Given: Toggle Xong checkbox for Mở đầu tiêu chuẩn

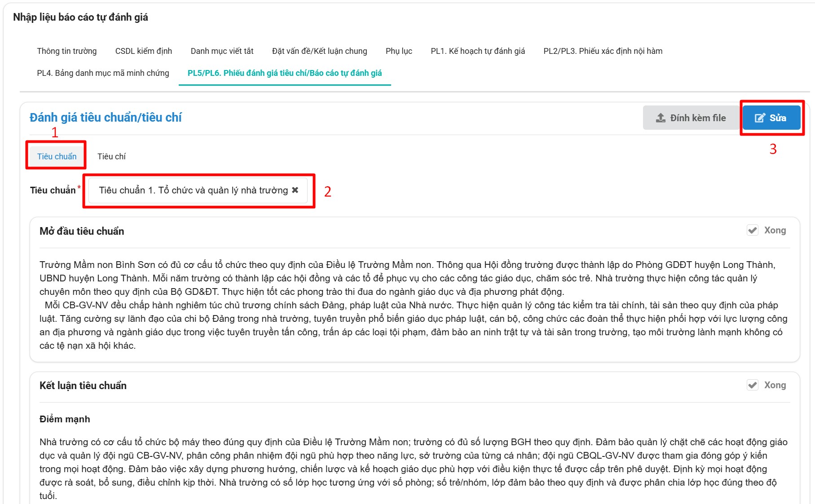Looking at the screenshot, I should (753, 231).
